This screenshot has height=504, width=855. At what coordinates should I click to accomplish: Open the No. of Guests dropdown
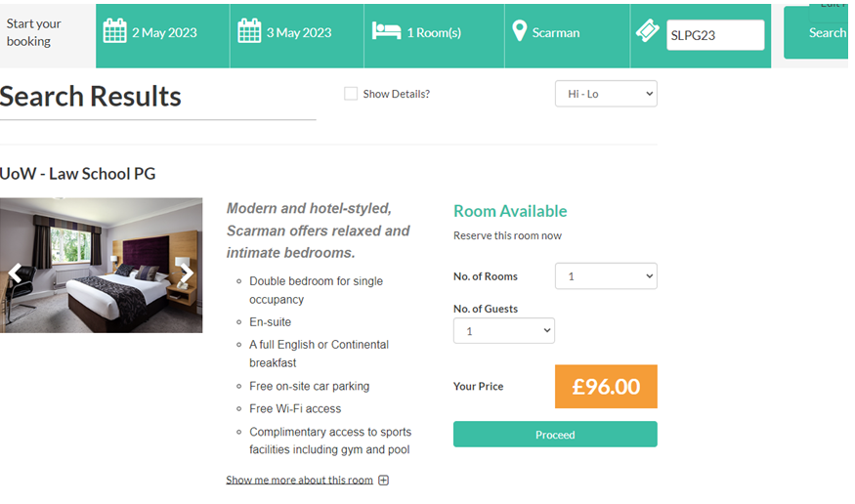504,331
